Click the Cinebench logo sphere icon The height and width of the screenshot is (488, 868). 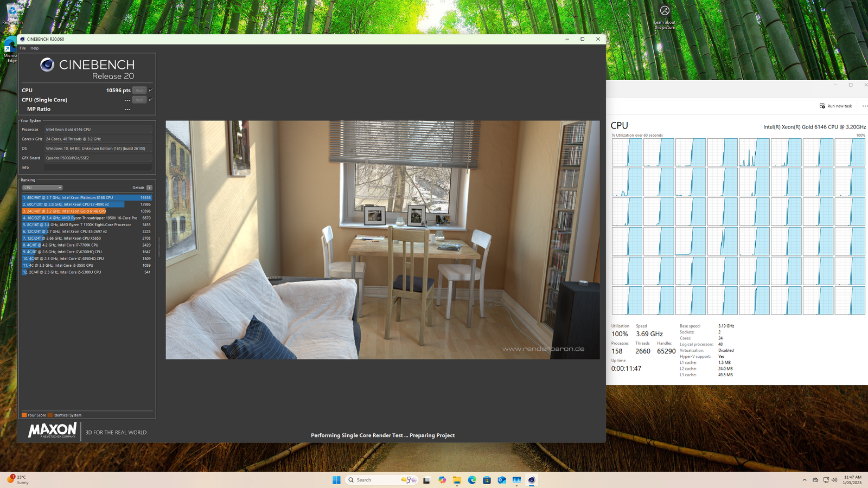point(47,65)
